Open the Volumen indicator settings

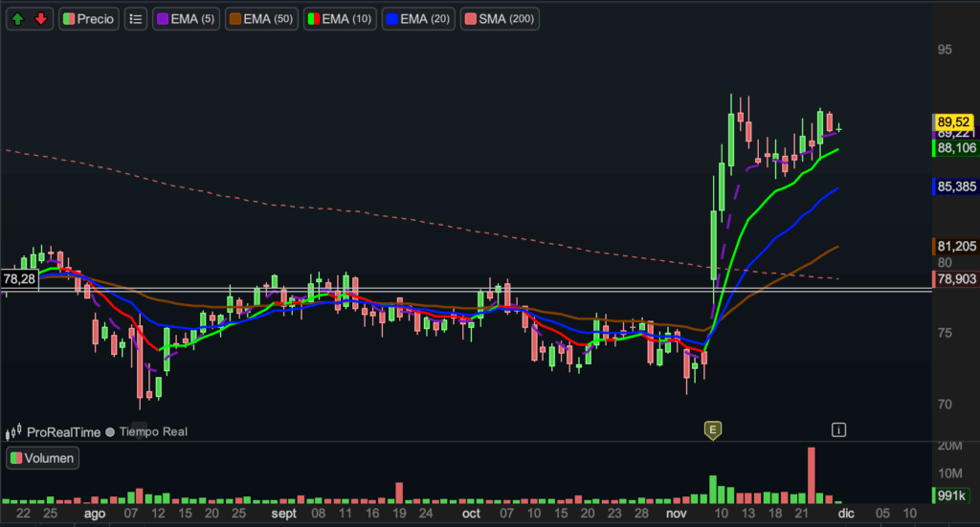tap(42, 458)
